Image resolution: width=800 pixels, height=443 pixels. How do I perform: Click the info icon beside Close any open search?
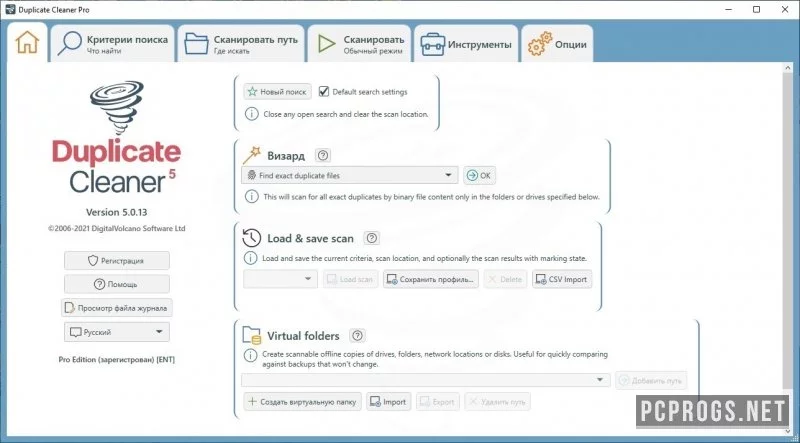[x=252, y=114]
